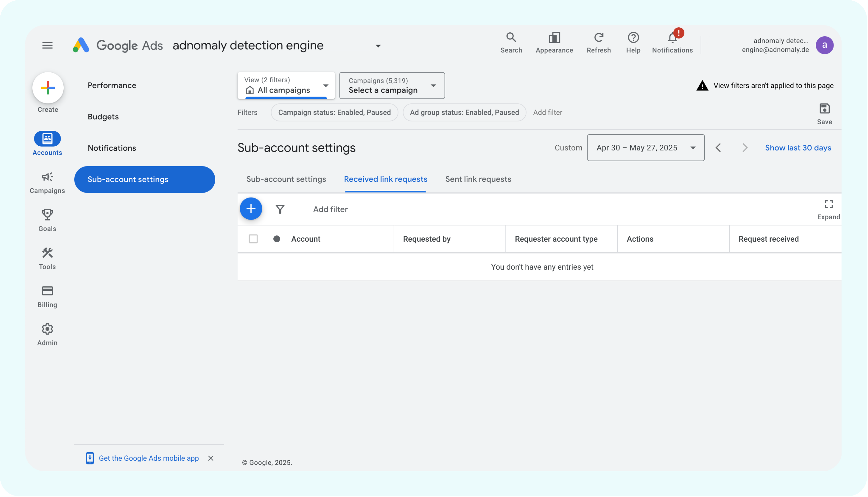Open Billing in left sidebar
The width and height of the screenshot is (868, 497).
point(47,296)
